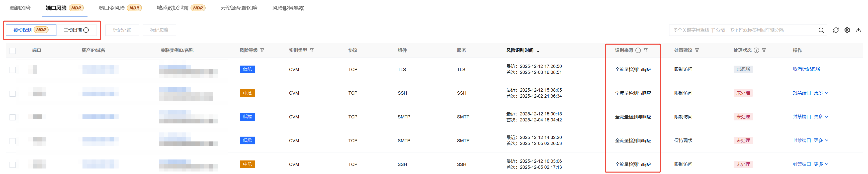The height and width of the screenshot is (174, 868).
Task: Filter by 处置建议 column funnel
Action: pos(697,51)
